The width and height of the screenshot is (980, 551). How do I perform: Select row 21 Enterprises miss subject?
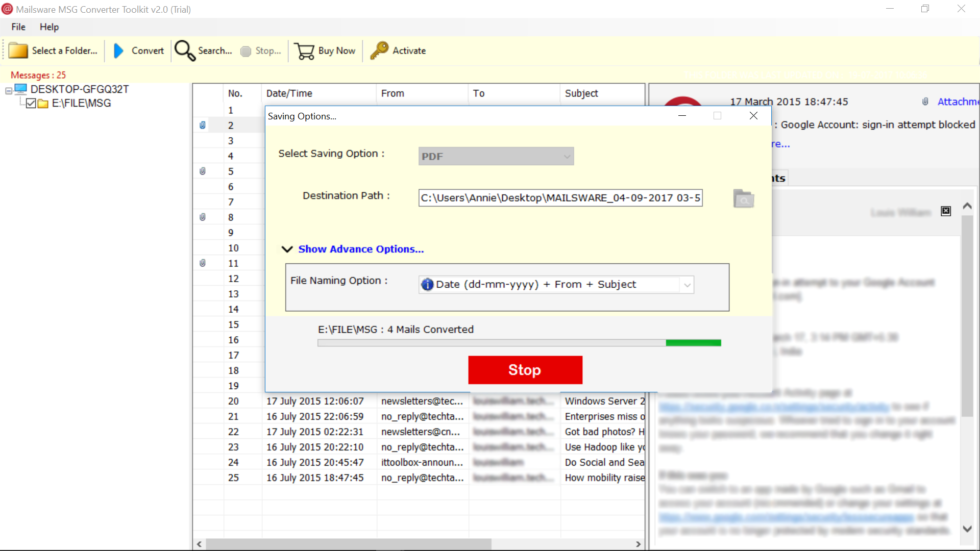click(419, 416)
